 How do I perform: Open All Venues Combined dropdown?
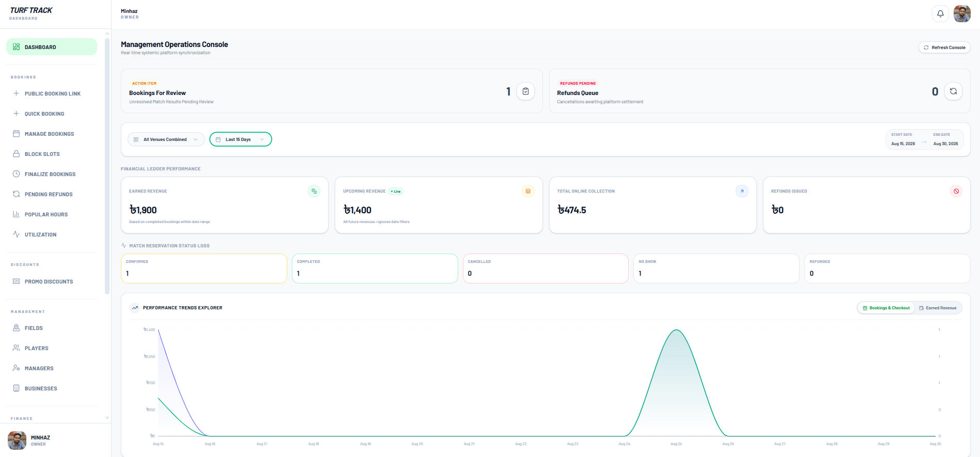point(166,139)
